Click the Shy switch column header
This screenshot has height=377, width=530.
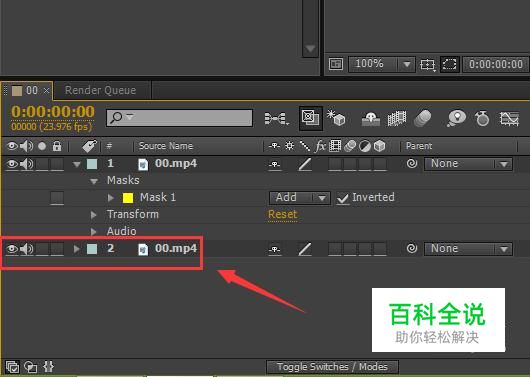click(274, 146)
